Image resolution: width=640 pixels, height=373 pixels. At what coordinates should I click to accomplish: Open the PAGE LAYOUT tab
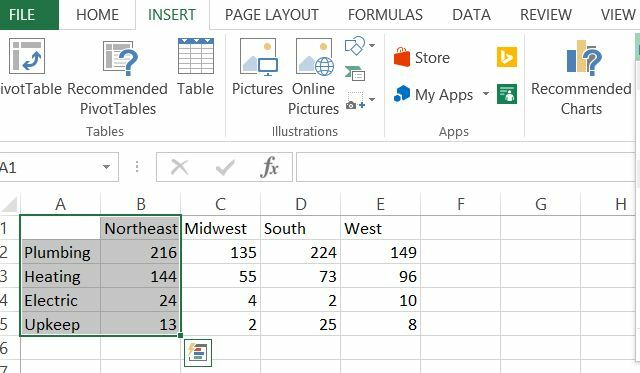point(271,15)
